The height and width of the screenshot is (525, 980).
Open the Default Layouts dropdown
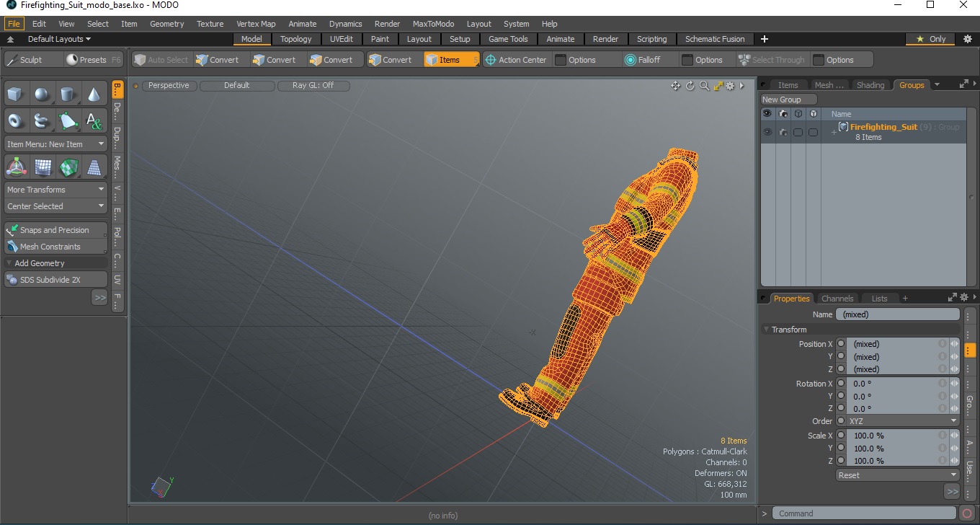59,39
